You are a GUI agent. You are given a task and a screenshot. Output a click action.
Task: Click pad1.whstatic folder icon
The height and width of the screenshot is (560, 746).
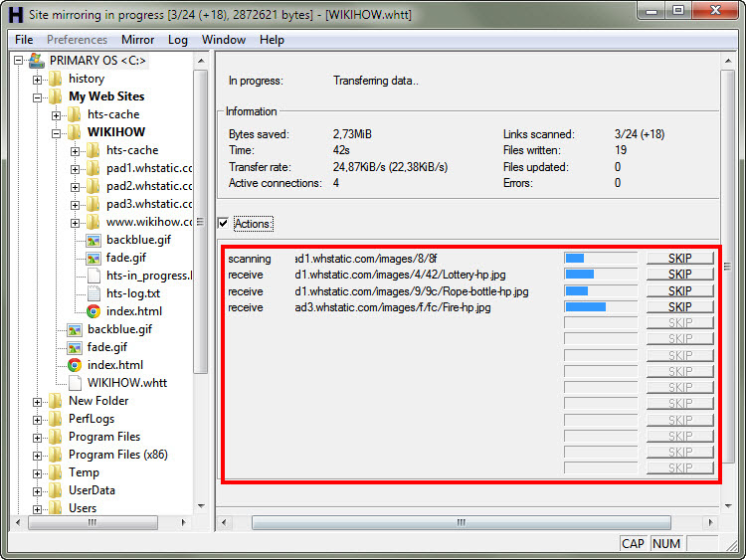pyautogui.click(x=93, y=168)
